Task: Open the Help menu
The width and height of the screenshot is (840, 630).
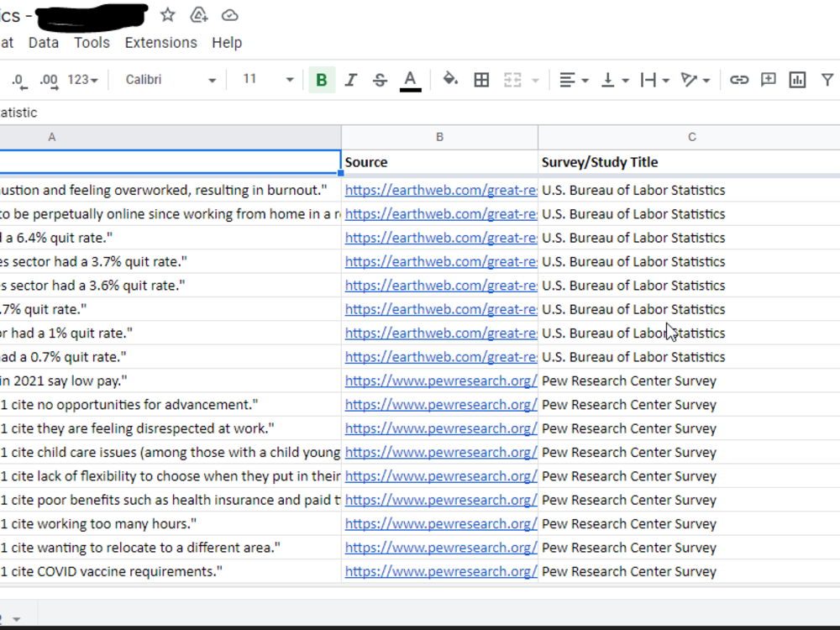Action: click(227, 42)
